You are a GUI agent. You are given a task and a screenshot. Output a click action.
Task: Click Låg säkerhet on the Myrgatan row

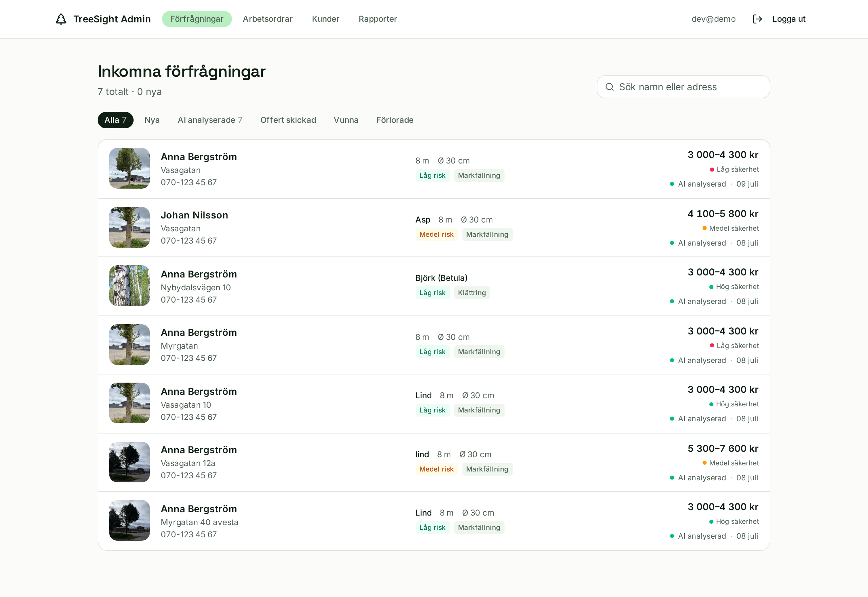click(x=734, y=346)
